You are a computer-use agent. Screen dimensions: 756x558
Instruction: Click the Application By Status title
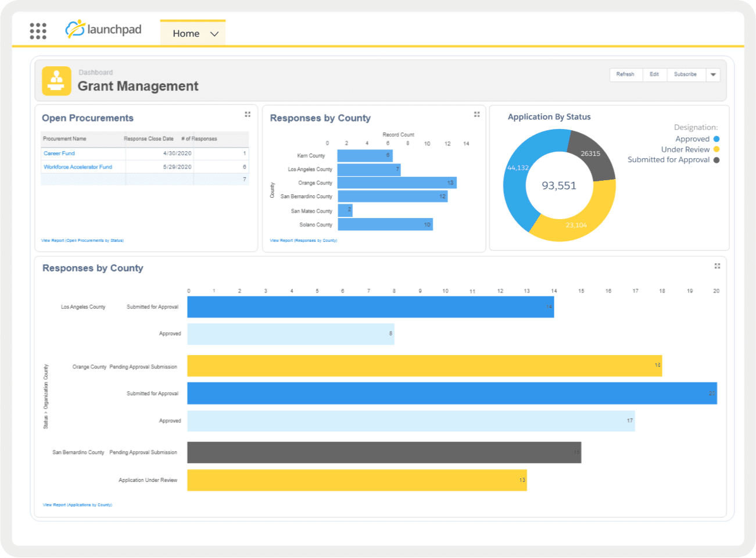549,117
